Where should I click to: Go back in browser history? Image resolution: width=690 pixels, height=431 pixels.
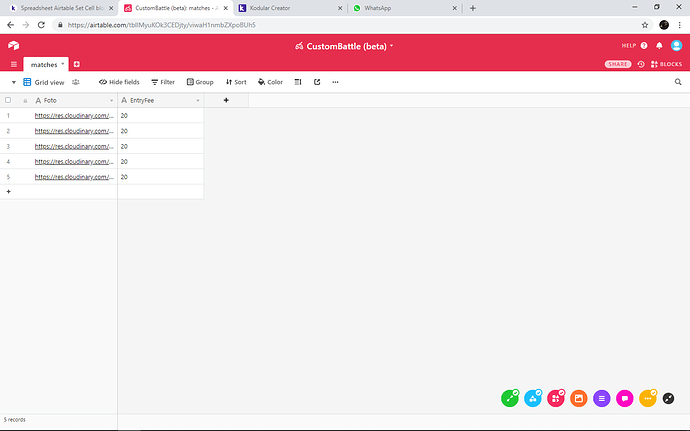pyautogui.click(x=11, y=25)
